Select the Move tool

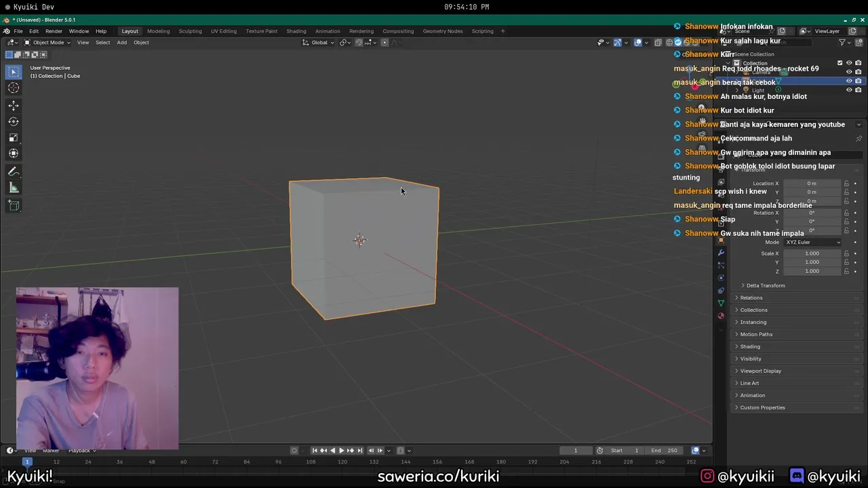[x=14, y=106]
